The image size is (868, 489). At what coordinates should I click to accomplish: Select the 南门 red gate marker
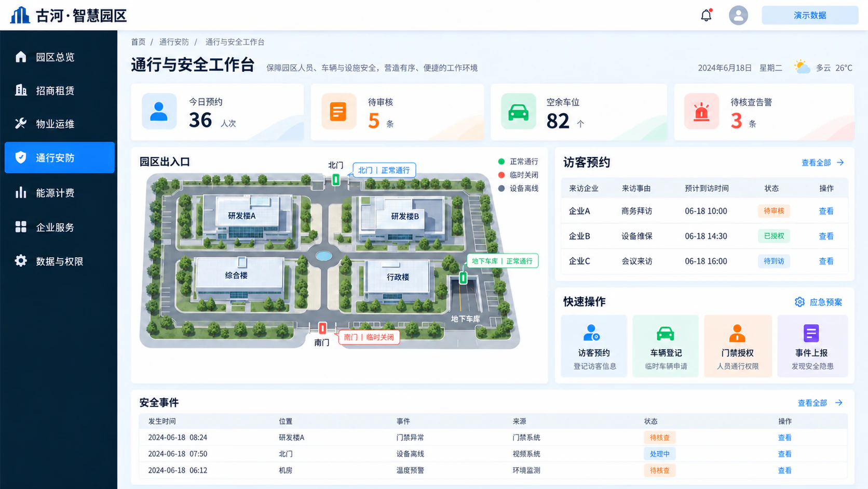pos(322,328)
